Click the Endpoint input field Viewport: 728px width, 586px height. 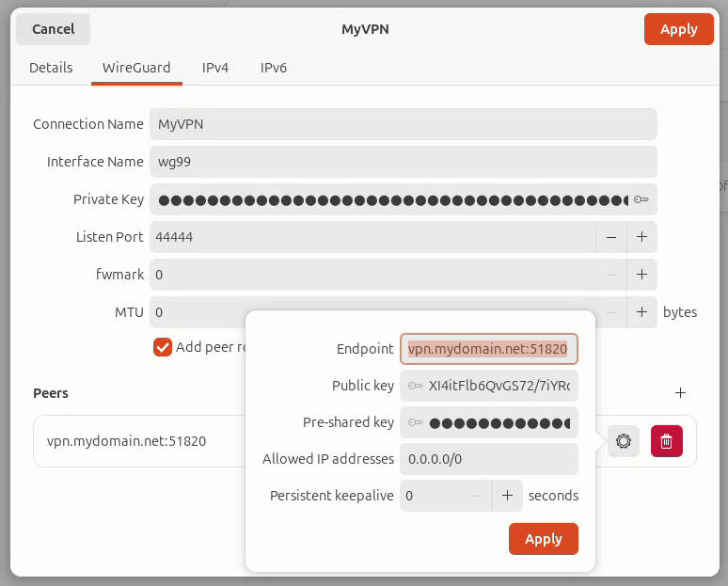pyautogui.click(x=488, y=349)
